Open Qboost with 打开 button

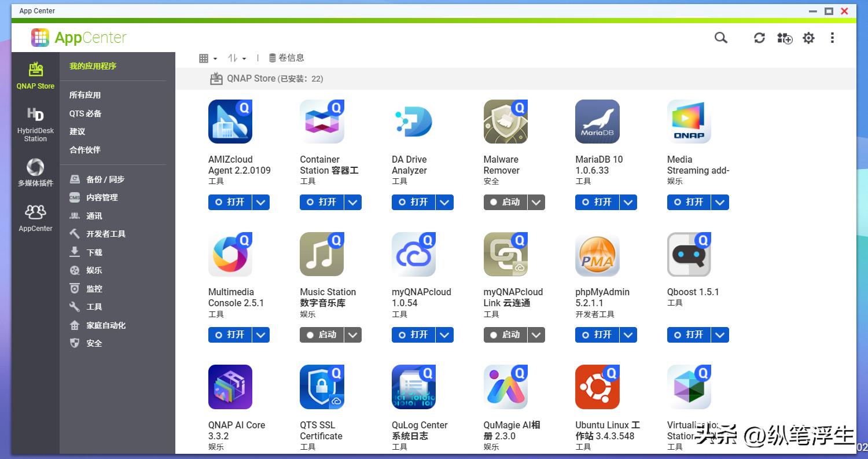click(689, 335)
